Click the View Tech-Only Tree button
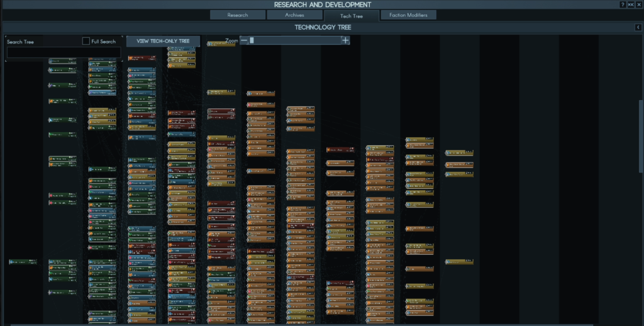 [x=163, y=41]
